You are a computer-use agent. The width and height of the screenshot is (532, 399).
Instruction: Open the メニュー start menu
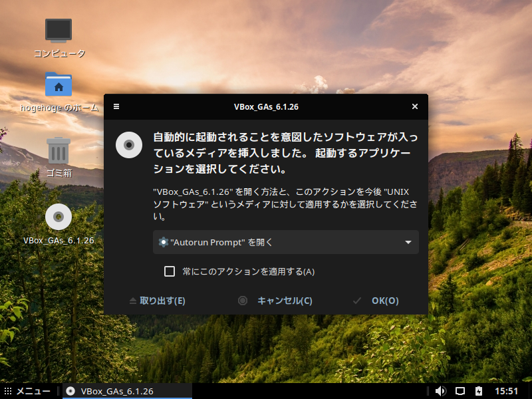click(x=27, y=391)
